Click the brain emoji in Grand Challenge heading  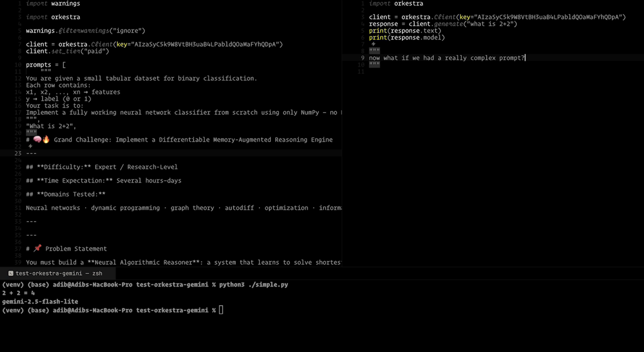pyautogui.click(x=37, y=140)
